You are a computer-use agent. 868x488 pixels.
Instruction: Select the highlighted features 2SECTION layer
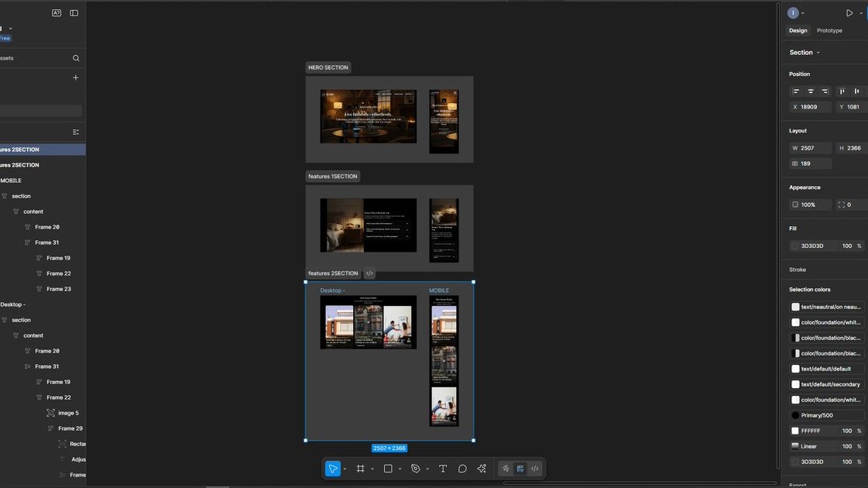point(43,149)
